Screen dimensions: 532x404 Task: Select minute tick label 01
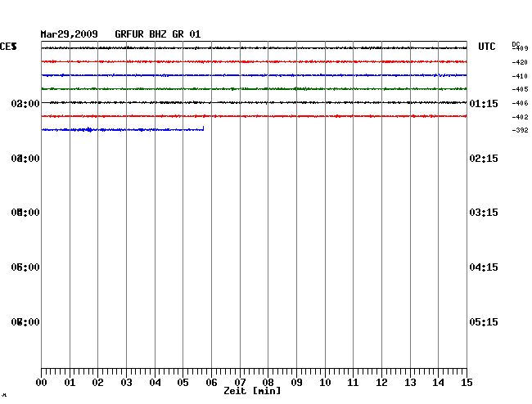pyautogui.click(x=70, y=383)
